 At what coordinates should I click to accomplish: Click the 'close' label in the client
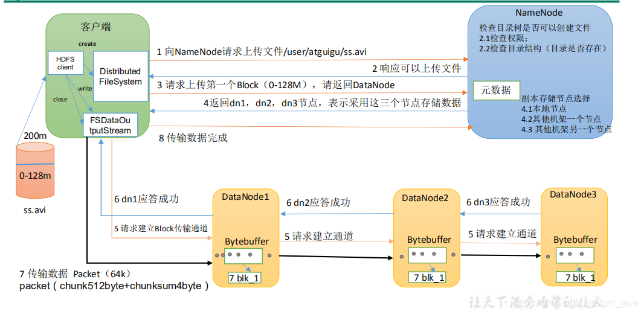pos(60,99)
